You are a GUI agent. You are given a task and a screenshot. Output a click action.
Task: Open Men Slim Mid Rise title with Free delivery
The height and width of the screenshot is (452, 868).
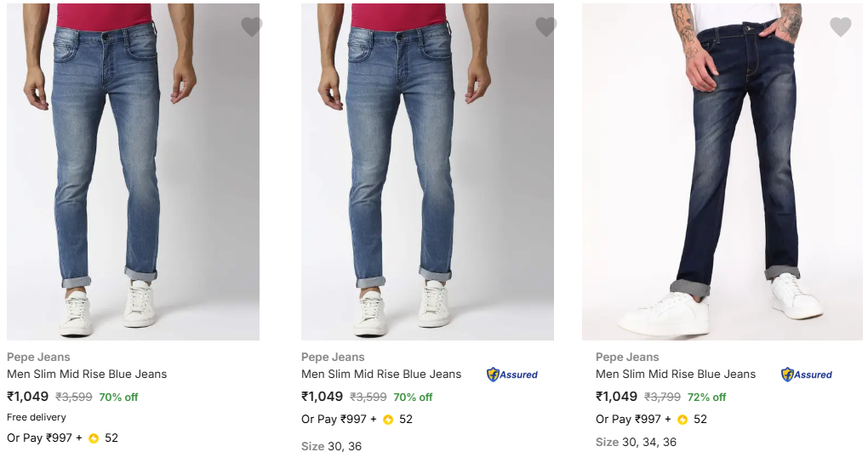pyautogui.click(x=87, y=374)
